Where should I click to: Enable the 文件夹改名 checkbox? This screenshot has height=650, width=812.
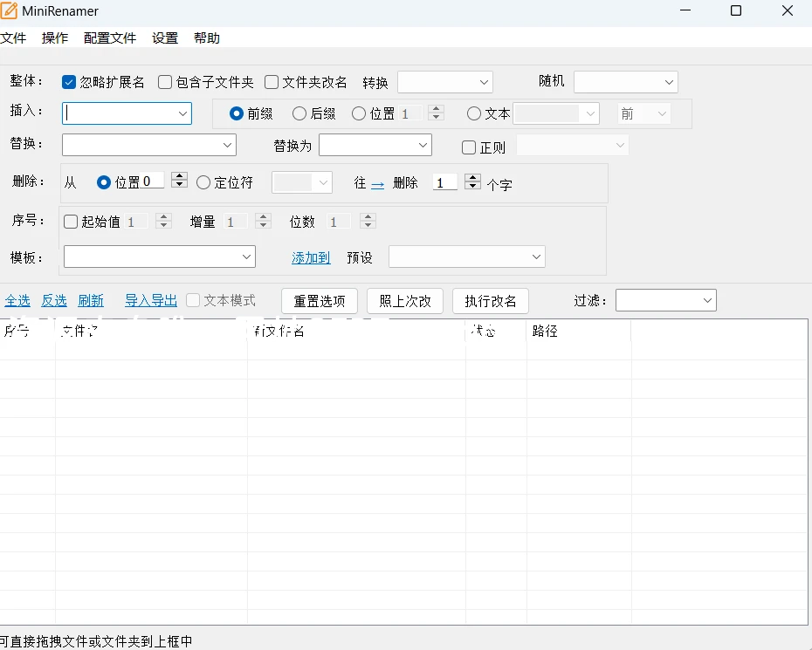point(271,82)
